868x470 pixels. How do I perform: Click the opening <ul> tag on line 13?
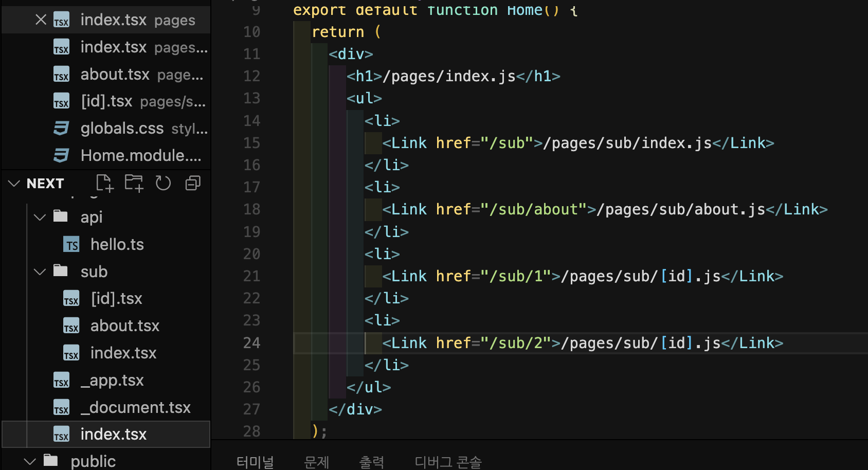[364, 98]
